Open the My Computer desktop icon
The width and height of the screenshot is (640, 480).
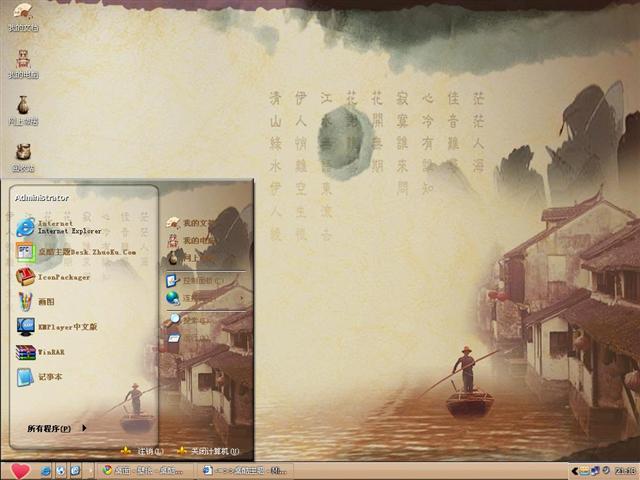click(23, 64)
